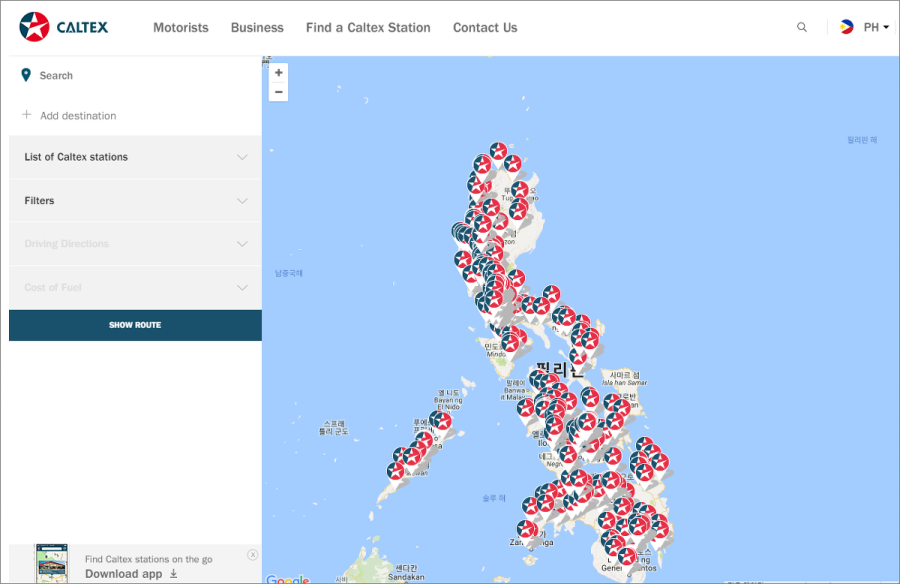The height and width of the screenshot is (584, 900).
Task: Open the PH country selector dropdown
Action: 876,28
